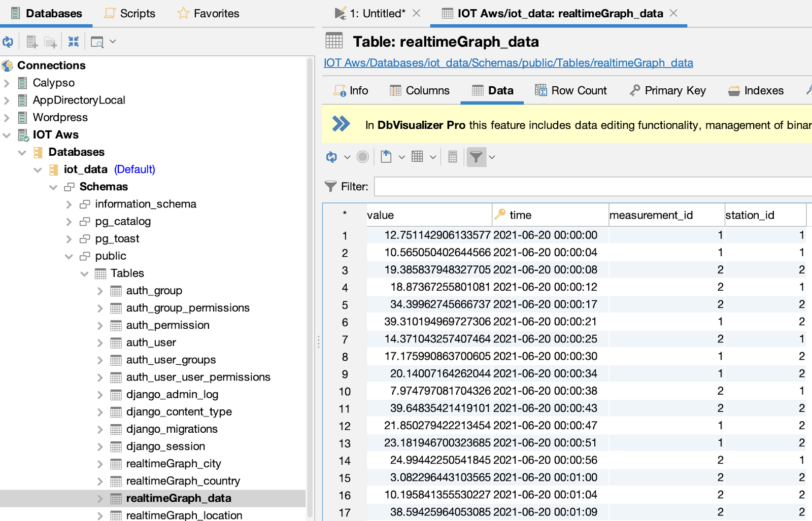Collapse the Schemas node

coord(53,187)
